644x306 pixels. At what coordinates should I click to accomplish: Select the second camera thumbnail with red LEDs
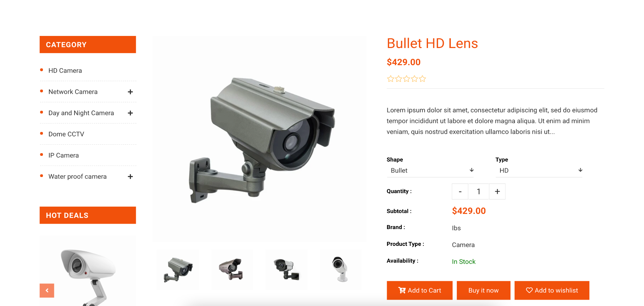[232, 270]
